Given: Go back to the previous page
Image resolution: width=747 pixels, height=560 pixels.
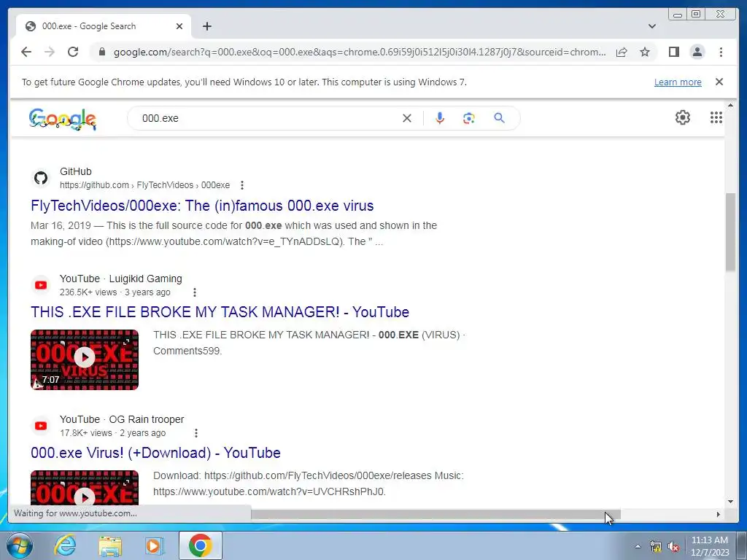Looking at the screenshot, I should 26,52.
